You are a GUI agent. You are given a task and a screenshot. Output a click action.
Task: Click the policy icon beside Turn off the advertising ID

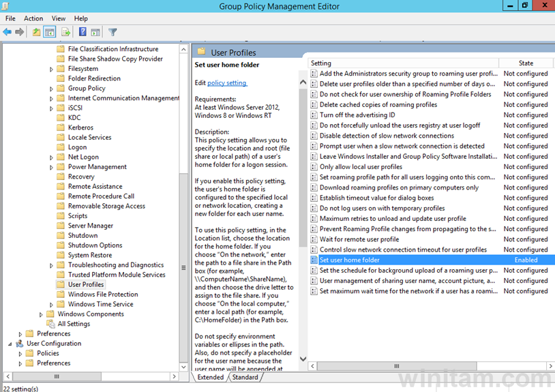pos(314,115)
